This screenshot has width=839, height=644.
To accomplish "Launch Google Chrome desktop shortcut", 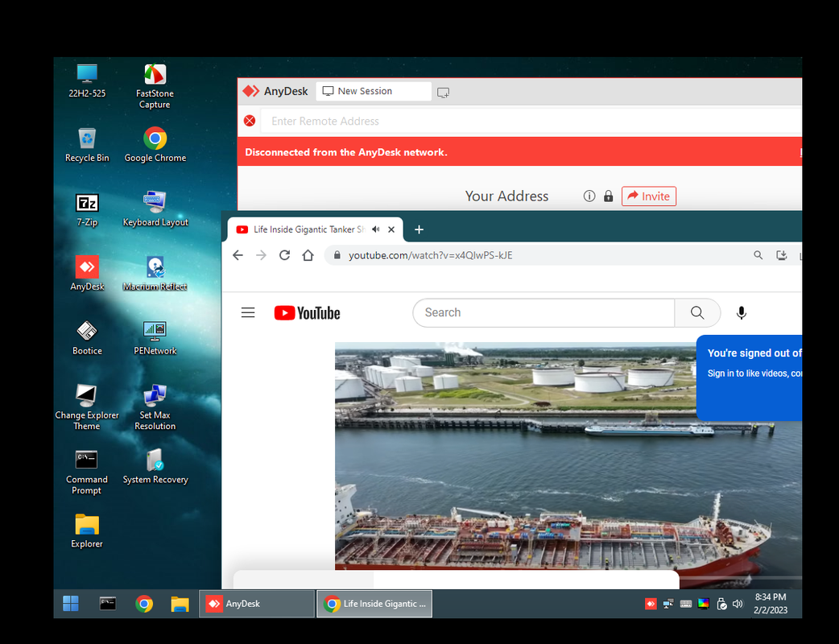I will pyautogui.click(x=155, y=145).
